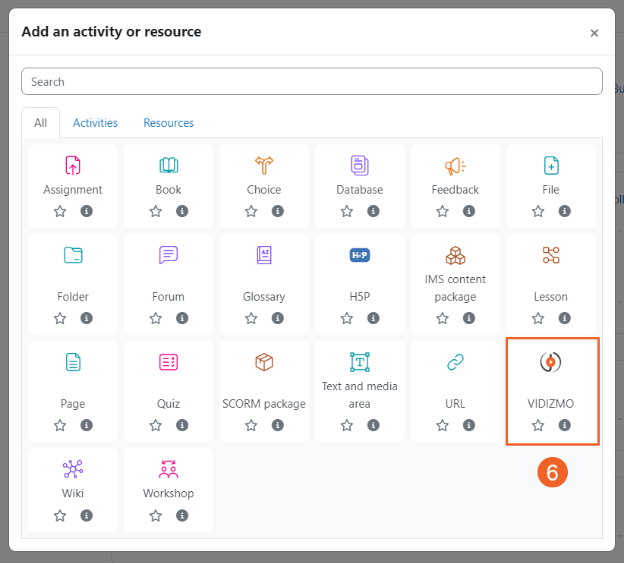Mark the Lesson activity as starred

click(x=538, y=318)
